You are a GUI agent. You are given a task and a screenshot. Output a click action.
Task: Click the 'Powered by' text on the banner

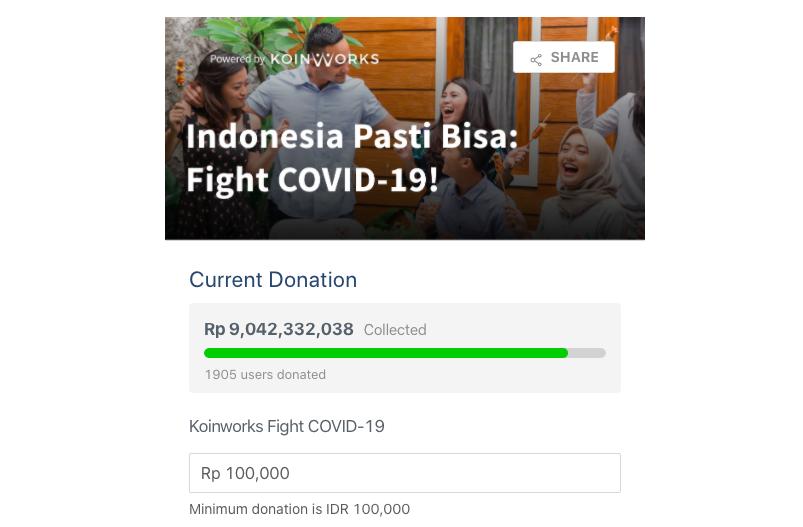coord(237,59)
